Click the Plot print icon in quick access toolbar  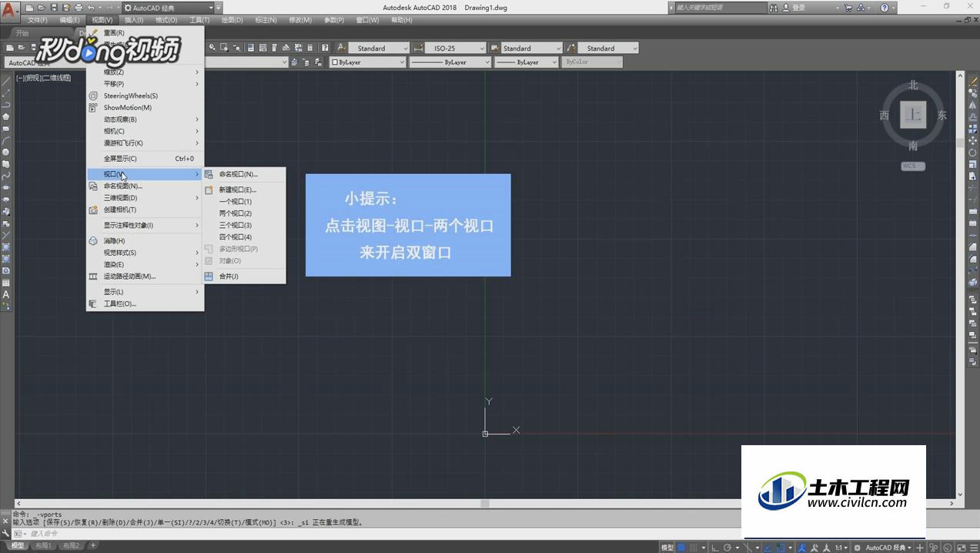[79, 8]
